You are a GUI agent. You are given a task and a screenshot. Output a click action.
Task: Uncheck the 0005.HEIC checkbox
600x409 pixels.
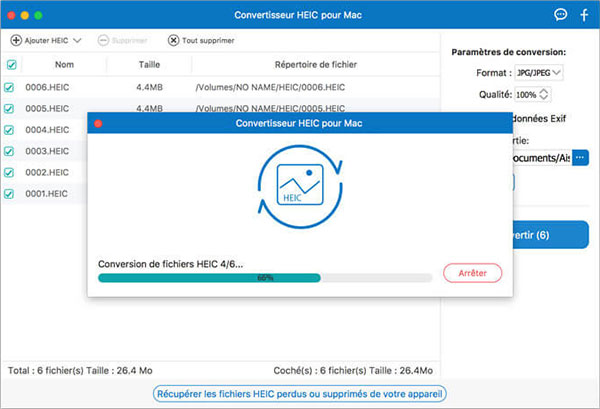tap(9, 109)
